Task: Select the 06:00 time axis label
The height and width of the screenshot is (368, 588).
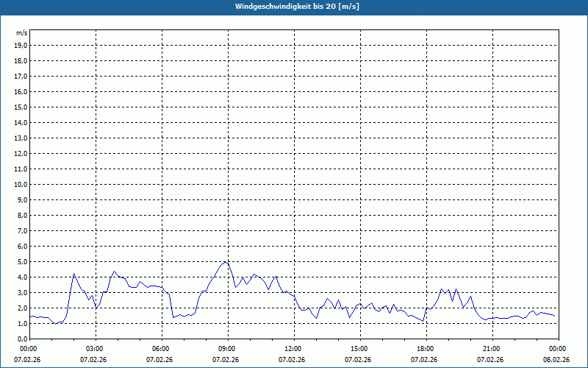Action: coord(160,348)
